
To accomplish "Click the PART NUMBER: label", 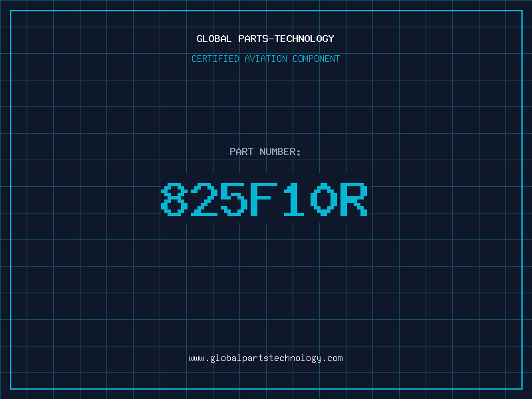I will pyautogui.click(x=265, y=152).
